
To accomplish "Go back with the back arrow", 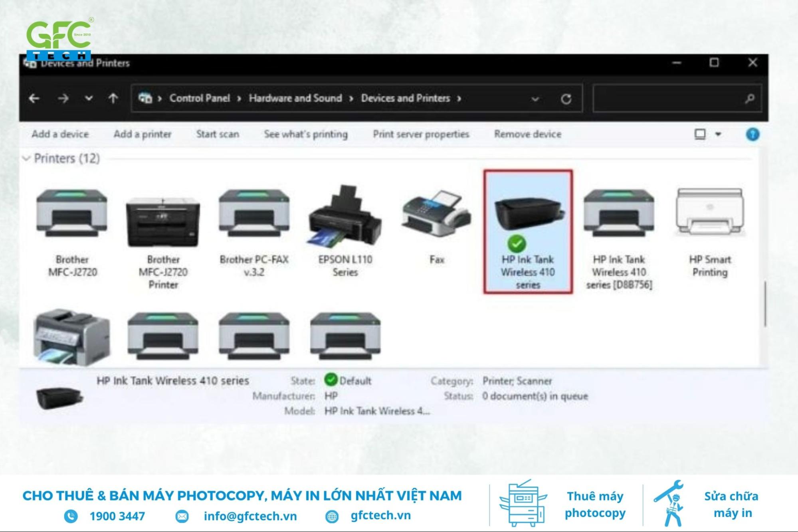I will pos(34,98).
